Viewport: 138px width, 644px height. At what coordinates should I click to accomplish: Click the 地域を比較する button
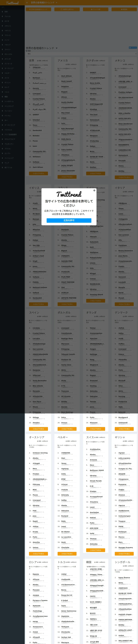pyautogui.click(x=67, y=9)
